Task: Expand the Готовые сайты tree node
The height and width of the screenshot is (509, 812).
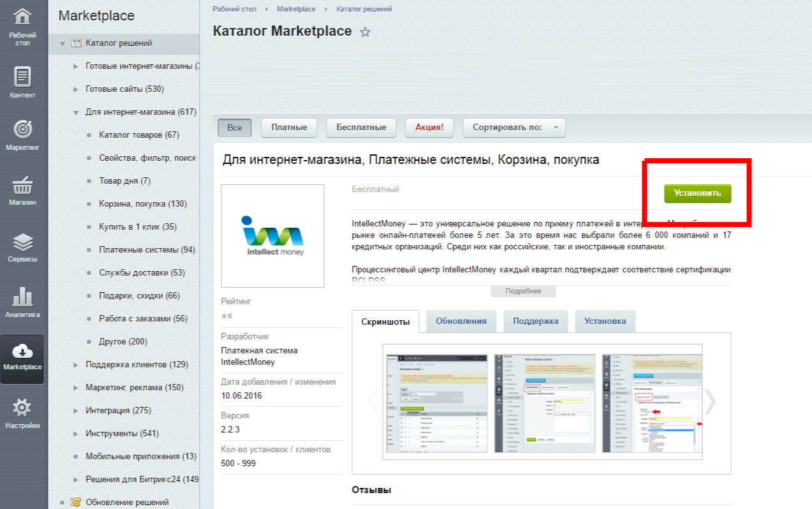Action: point(76,89)
